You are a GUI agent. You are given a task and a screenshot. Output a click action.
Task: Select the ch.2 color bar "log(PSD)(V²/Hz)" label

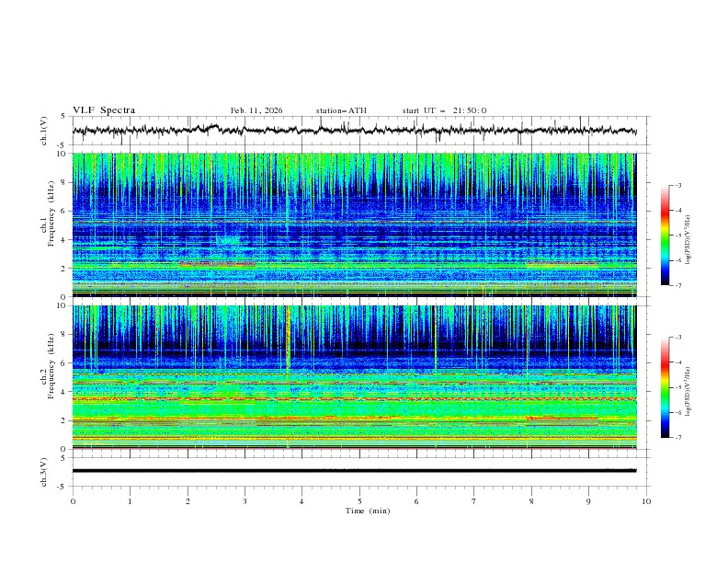pyautogui.click(x=688, y=392)
